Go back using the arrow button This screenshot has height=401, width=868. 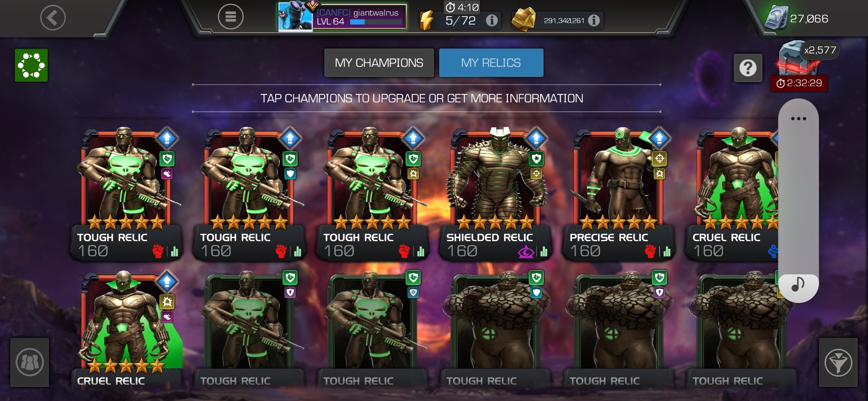click(53, 18)
